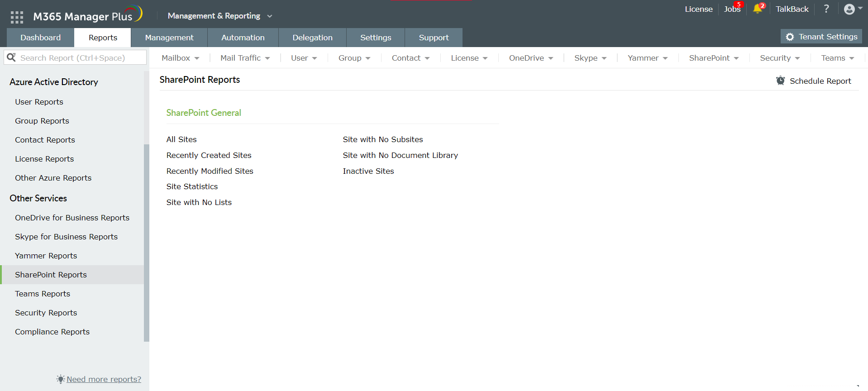Viewport: 868px width, 391px height.
Task: Click the lightbulb icon beside Need more reports
Action: pyautogui.click(x=61, y=379)
